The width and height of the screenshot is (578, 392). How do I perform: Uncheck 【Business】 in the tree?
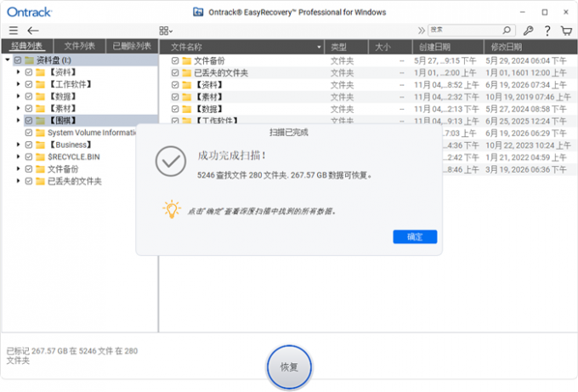[x=29, y=145]
